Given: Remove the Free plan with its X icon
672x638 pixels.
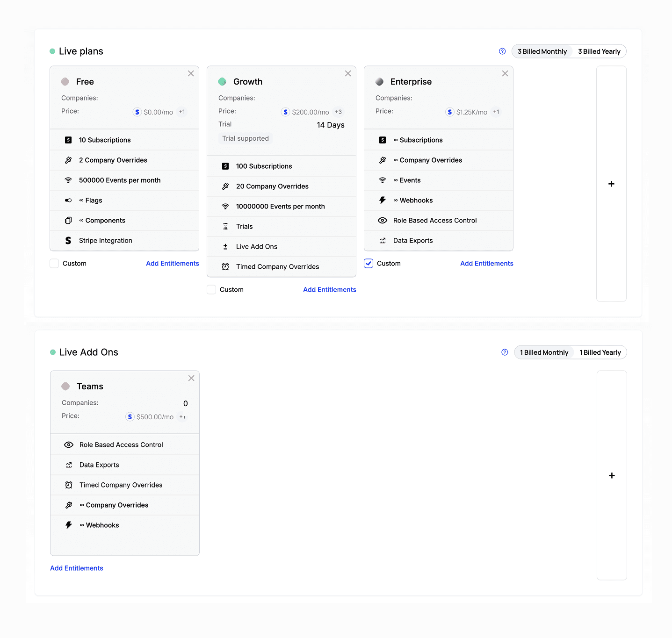Looking at the screenshot, I should 191,73.
